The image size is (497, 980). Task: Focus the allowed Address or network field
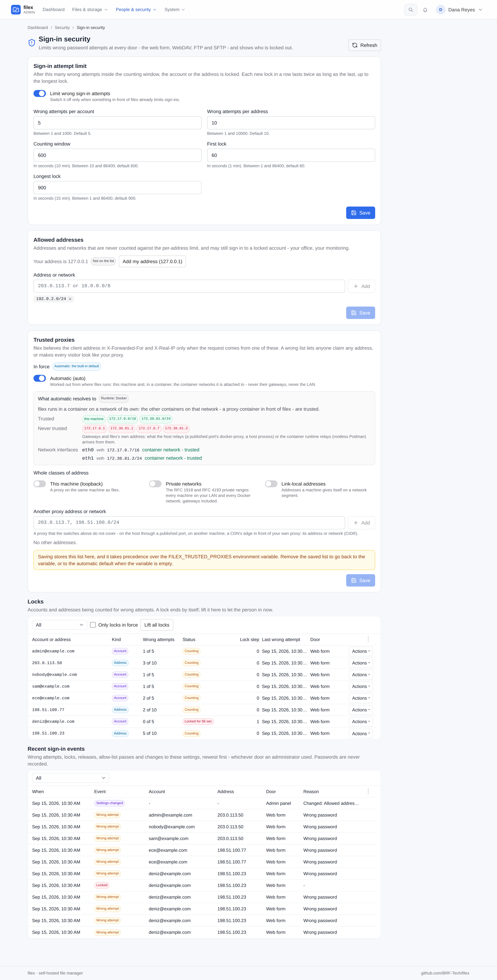coord(189,286)
